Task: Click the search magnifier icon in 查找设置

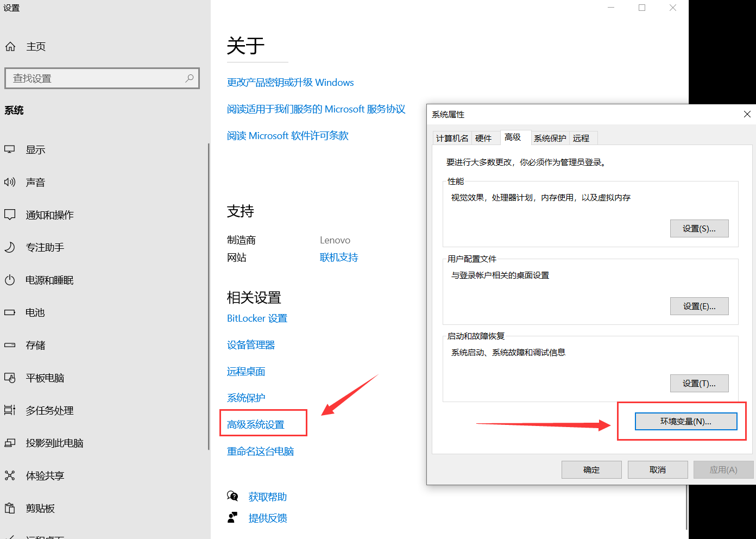Action: [190, 78]
